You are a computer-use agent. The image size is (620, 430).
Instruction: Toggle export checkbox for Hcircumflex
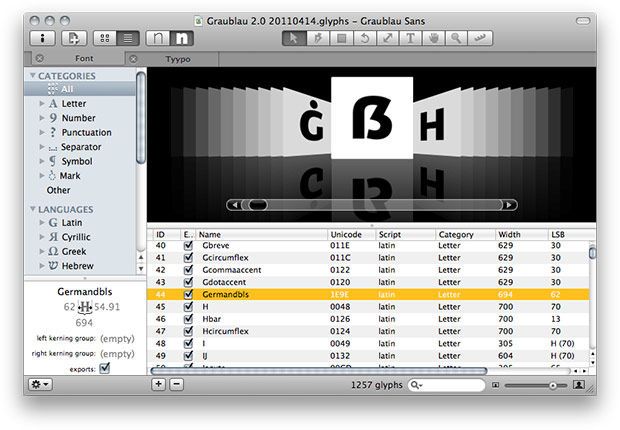(x=189, y=331)
